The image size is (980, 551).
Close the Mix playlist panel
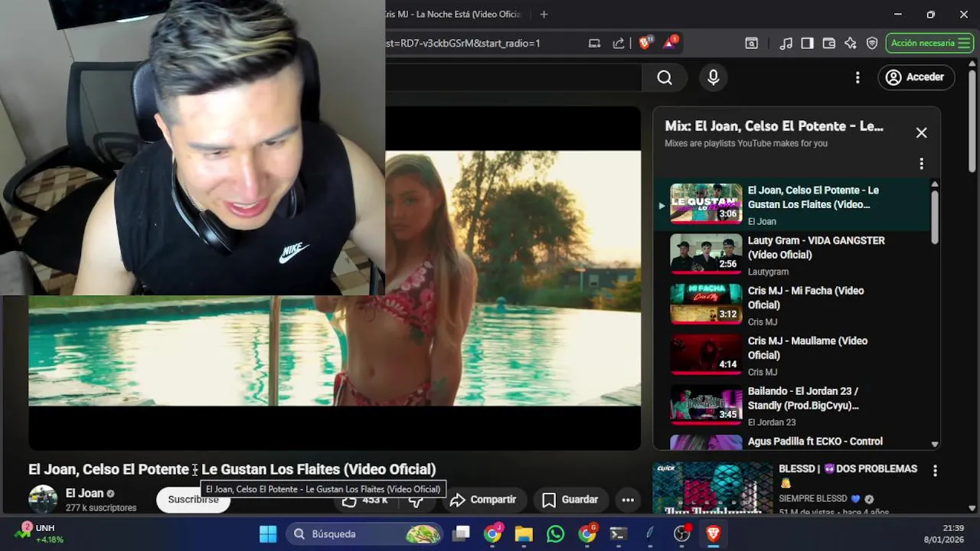click(921, 133)
